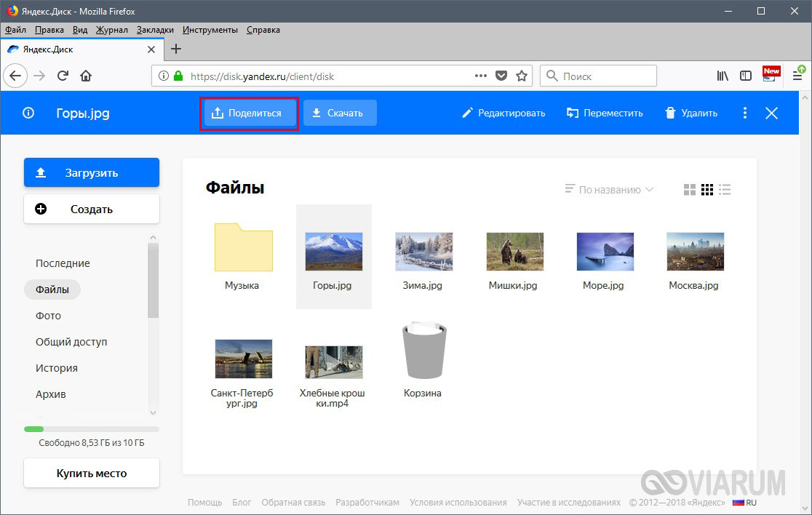Reload the page with the refresh icon
This screenshot has width=812, height=515.
tap(63, 76)
